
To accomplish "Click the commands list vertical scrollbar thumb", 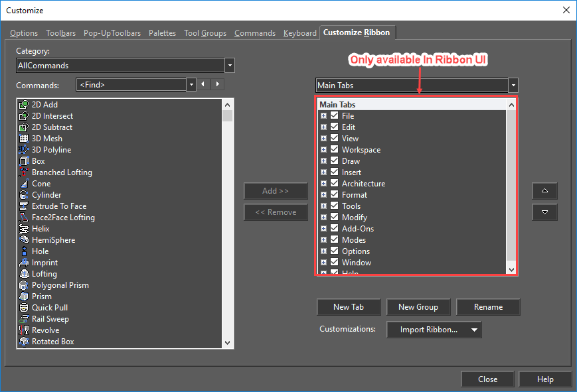I will 228,116.
